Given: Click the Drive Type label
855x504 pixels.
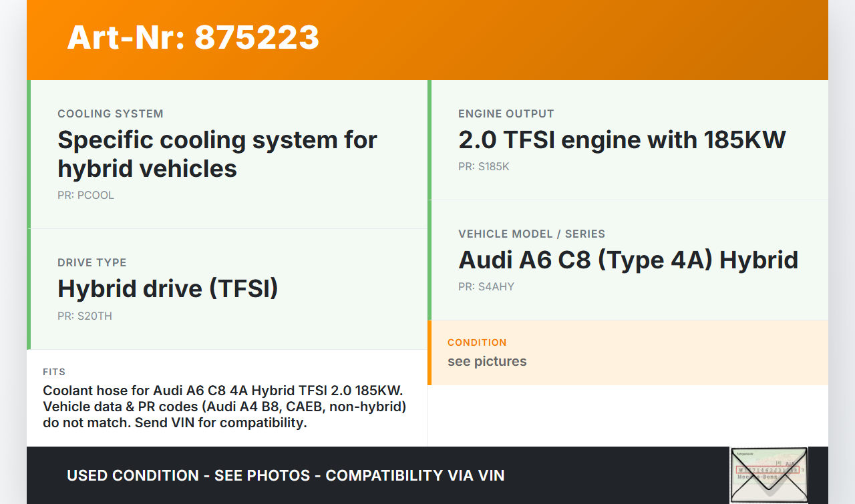Looking at the screenshot, I should pyautogui.click(x=92, y=262).
